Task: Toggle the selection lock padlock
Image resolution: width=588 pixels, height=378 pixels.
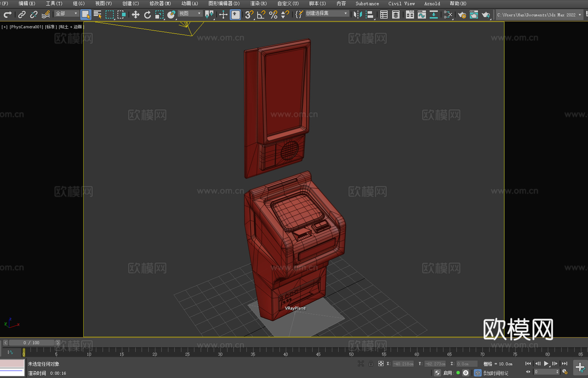Action: [x=371, y=364]
